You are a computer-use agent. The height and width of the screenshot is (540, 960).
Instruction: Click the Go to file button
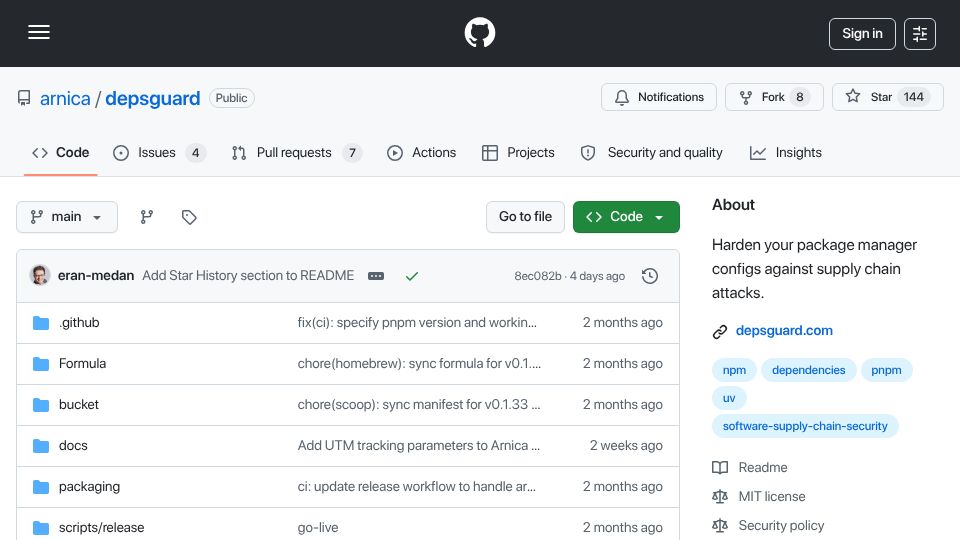pos(525,217)
